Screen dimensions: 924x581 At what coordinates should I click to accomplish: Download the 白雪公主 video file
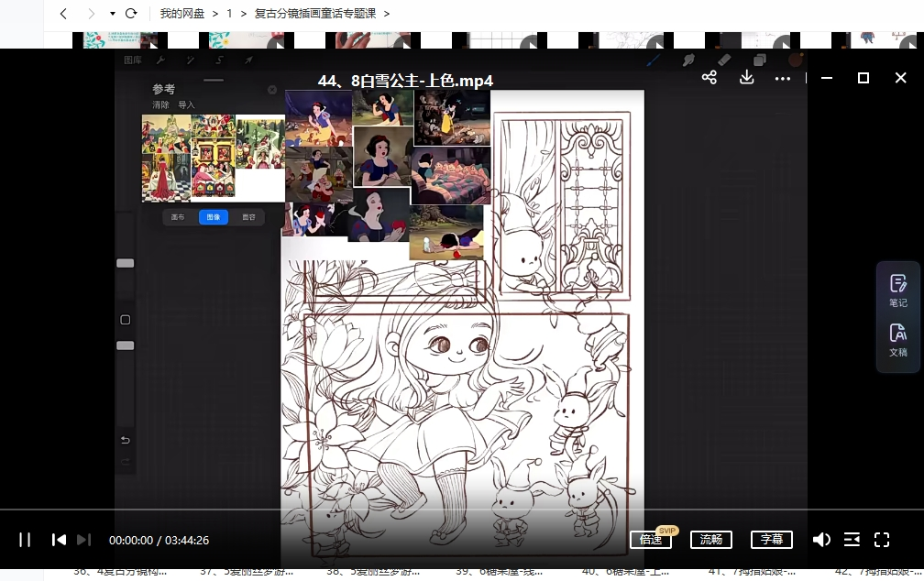tap(746, 78)
